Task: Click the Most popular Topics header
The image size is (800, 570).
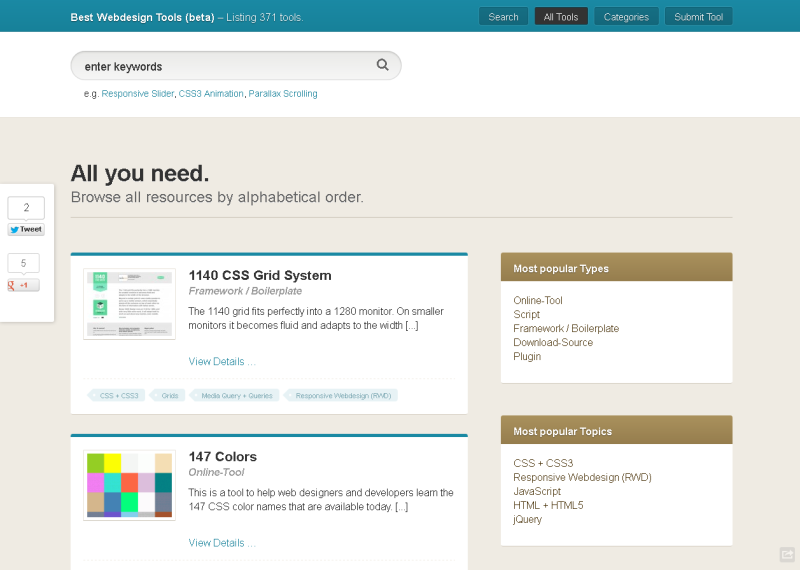Action: [x=616, y=430]
